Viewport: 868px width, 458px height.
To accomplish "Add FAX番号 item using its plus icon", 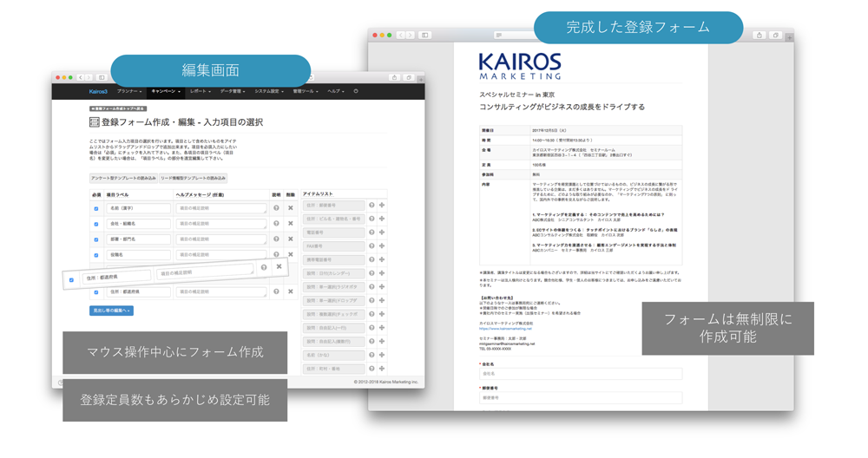I will coord(382,246).
